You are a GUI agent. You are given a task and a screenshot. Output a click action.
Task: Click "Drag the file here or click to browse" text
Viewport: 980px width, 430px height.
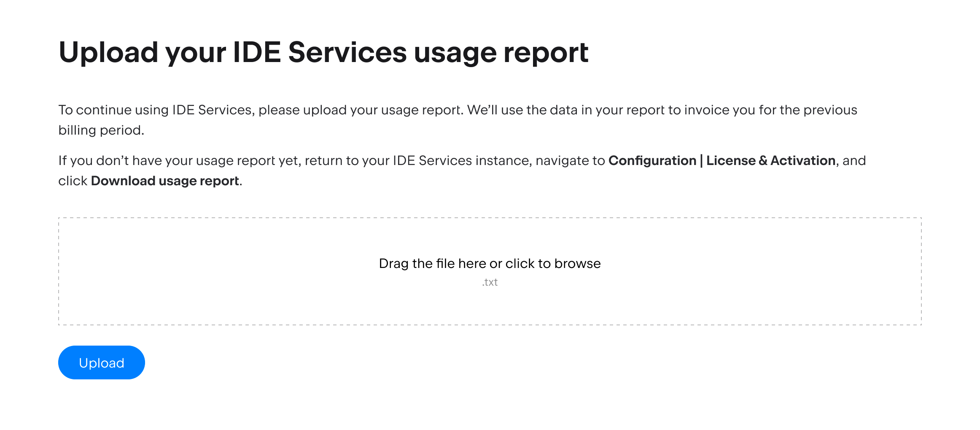coord(490,263)
